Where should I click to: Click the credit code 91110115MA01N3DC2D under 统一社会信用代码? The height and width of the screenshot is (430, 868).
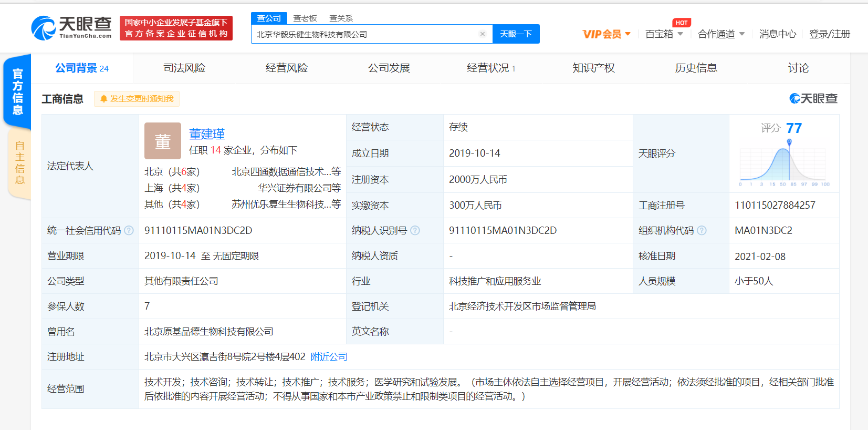198,231
